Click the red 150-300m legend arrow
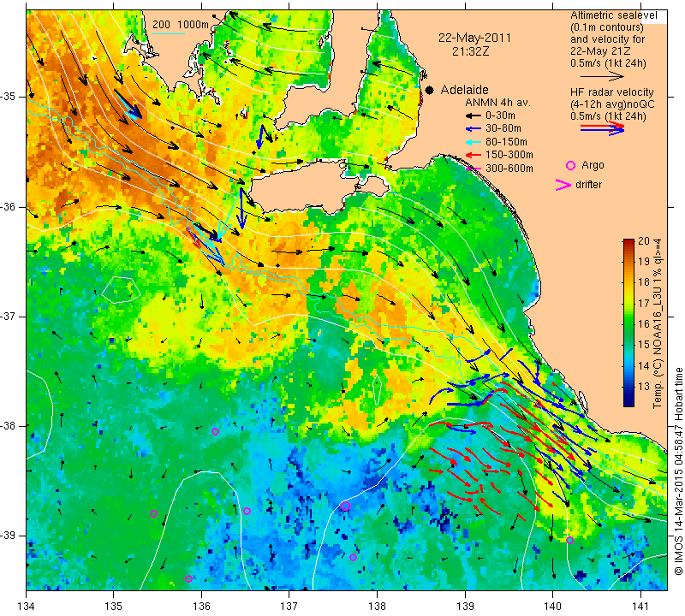Viewport: 685px width, 616px height. (x=473, y=155)
